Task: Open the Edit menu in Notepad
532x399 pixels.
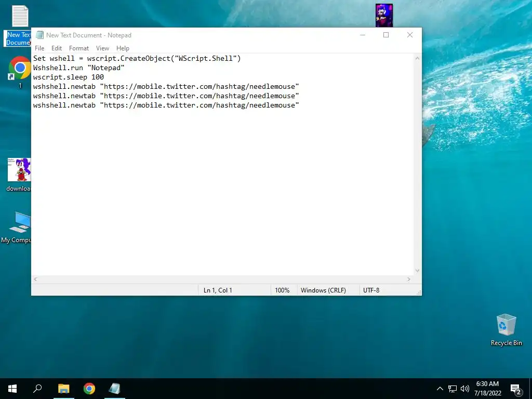Action: pos(57,48)
